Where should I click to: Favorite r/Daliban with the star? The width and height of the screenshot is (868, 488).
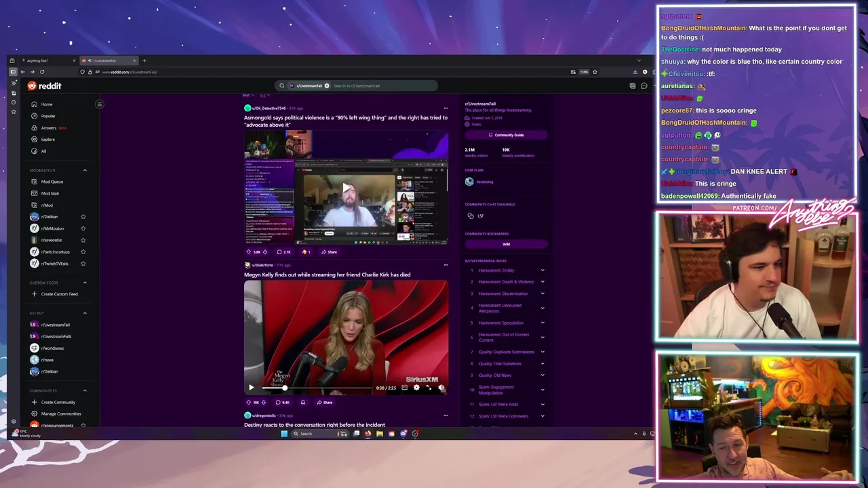pyautogui.click(x=83, y=217)
